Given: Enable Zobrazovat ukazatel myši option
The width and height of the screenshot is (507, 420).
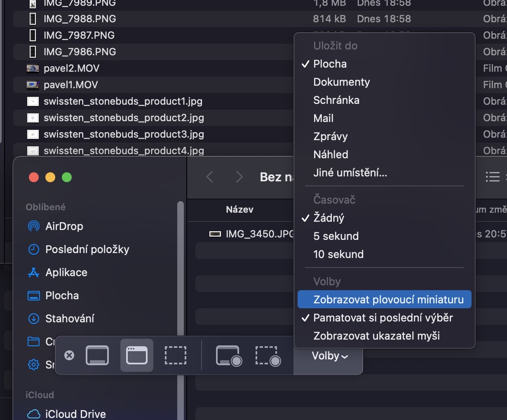Looking at the screenshot, I should tap(376, 336).
